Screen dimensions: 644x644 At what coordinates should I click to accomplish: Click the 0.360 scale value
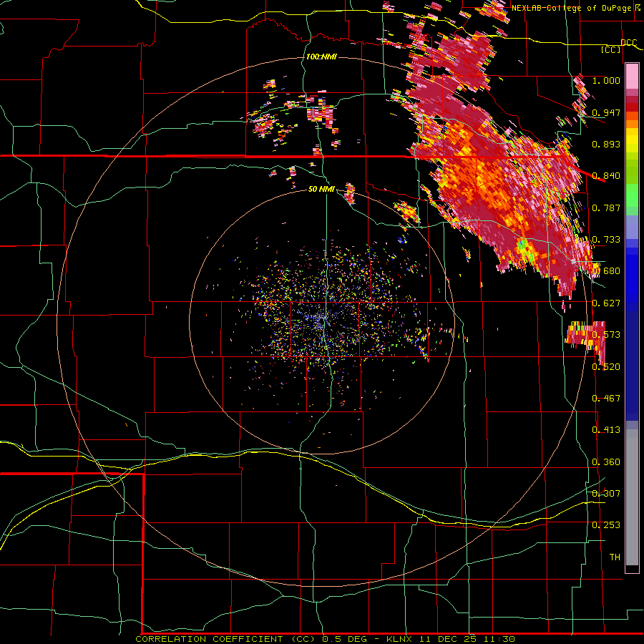(x=606, y=462)
